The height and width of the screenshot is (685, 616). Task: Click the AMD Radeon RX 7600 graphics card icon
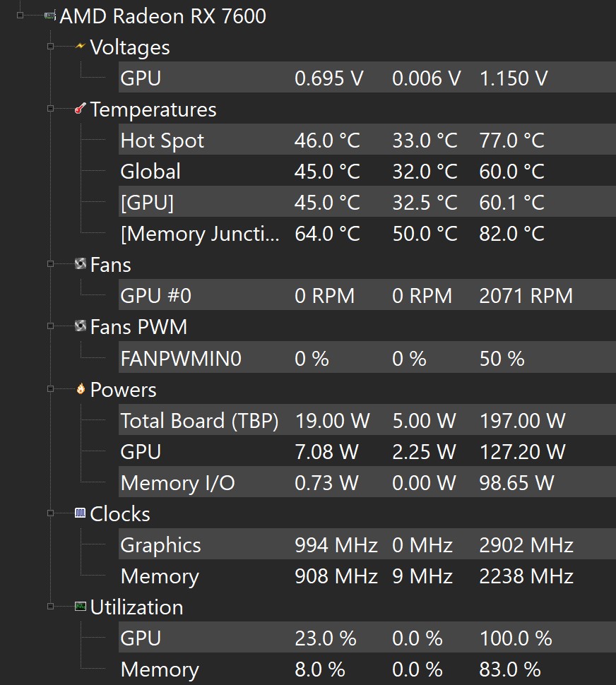tap(50, 16)
